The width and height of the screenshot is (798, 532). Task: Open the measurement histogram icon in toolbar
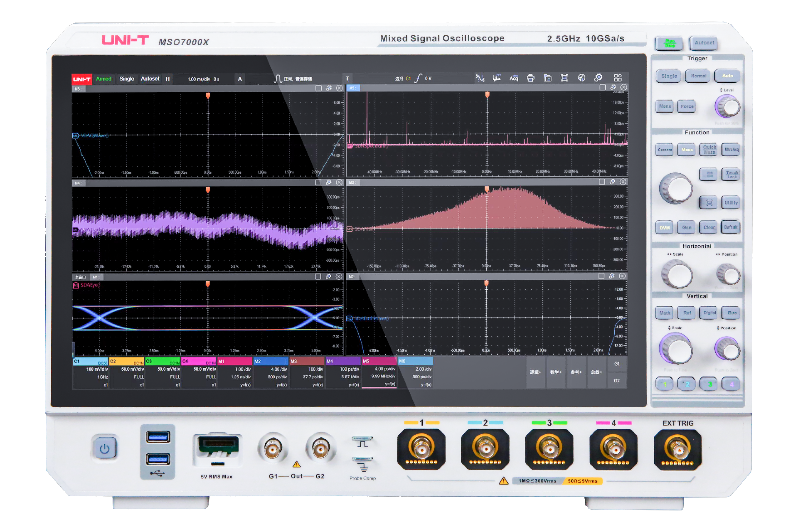pos(497,78)
